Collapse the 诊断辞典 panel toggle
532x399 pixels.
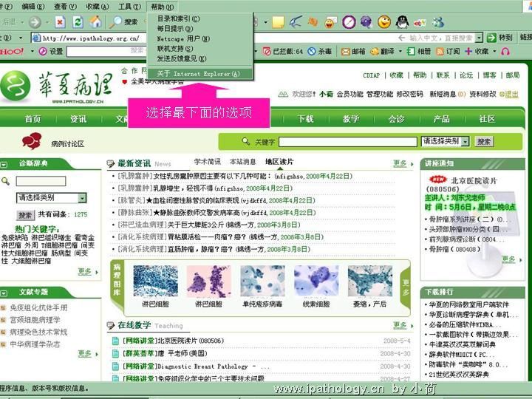[4, 165]
